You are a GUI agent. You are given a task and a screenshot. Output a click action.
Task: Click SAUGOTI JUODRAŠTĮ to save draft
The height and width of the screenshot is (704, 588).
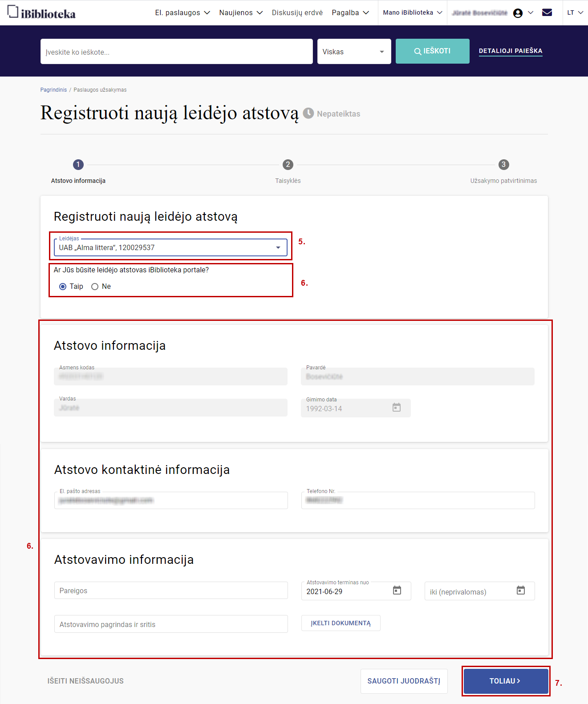click(x=404, y=681)
